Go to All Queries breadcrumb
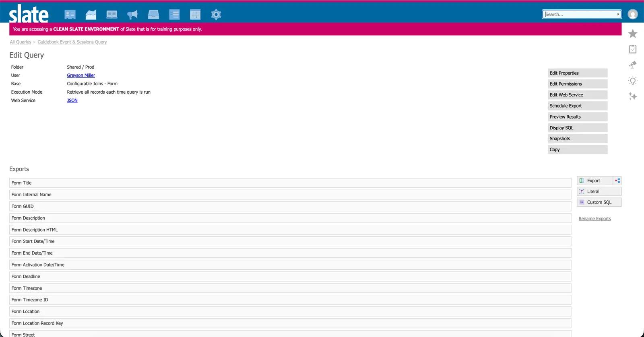The width and height of the screenshot is (644, 337). point(21,42)
